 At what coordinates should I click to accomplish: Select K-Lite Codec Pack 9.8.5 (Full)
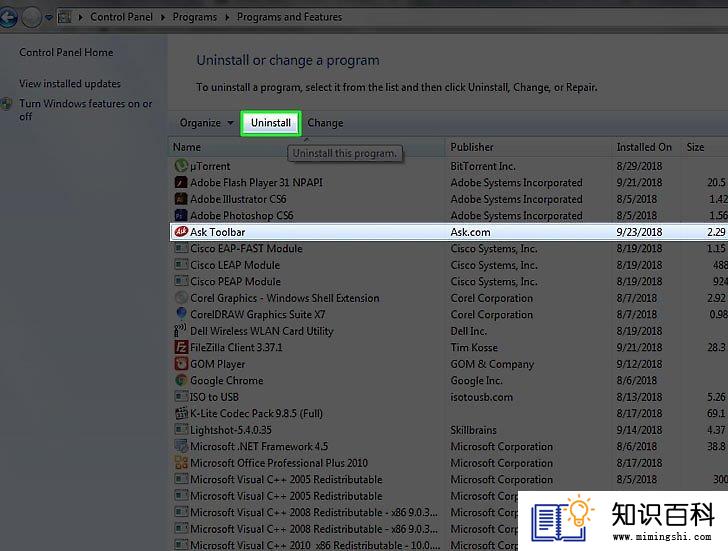point(256,413)
